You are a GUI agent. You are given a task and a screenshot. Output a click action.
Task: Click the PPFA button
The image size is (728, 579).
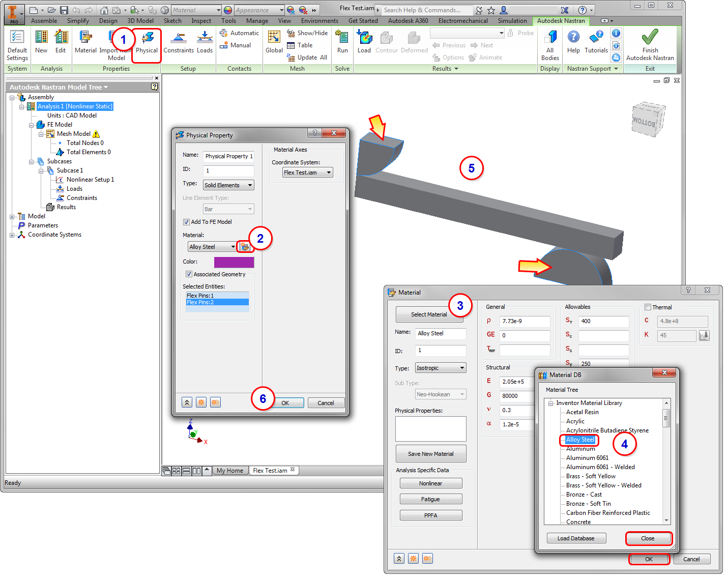(x=431, y=515)
